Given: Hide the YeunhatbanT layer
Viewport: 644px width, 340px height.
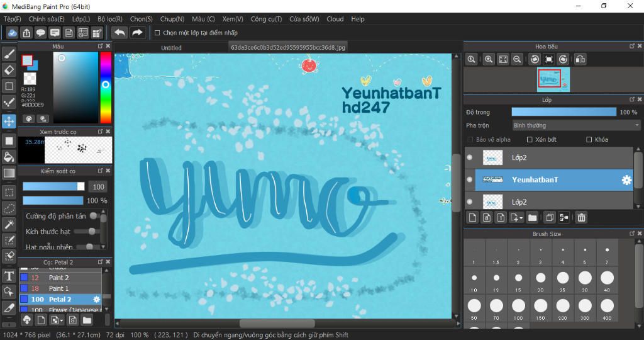Looking at the screenshot, I should pyautogui.click(x=470, y=179).
